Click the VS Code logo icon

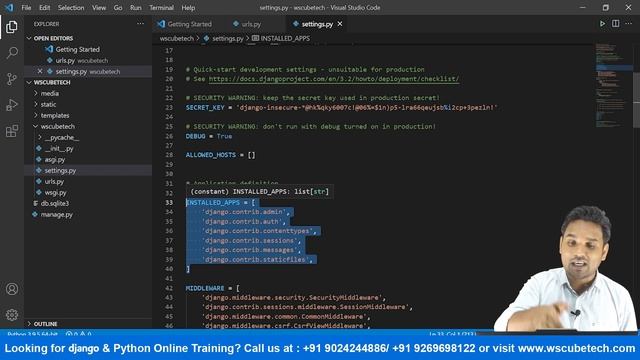coord(9,7)
